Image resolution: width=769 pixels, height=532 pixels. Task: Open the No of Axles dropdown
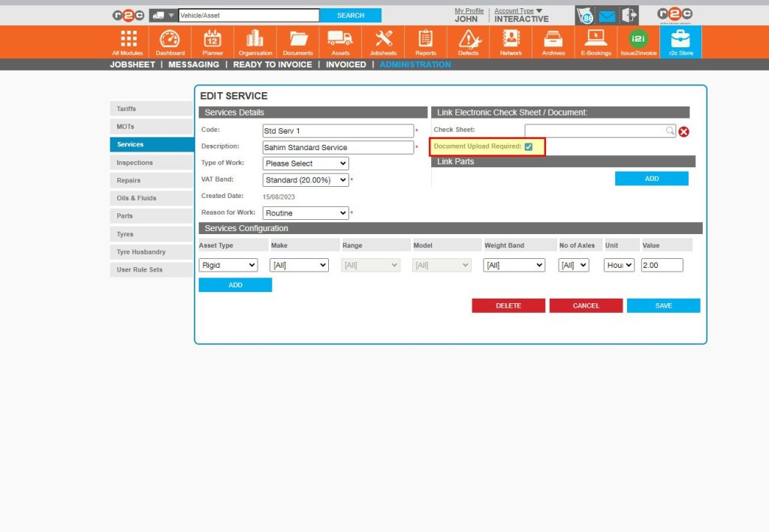coord(574,265)
